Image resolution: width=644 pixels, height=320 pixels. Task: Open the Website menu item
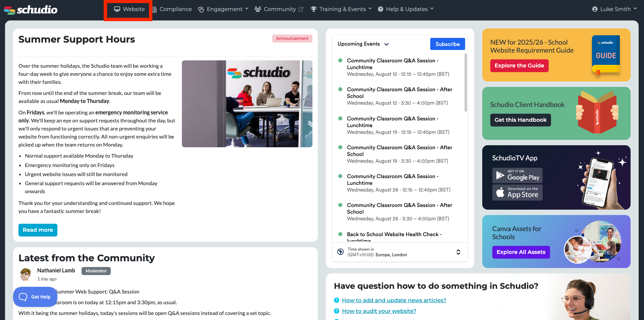coord(129,9)
